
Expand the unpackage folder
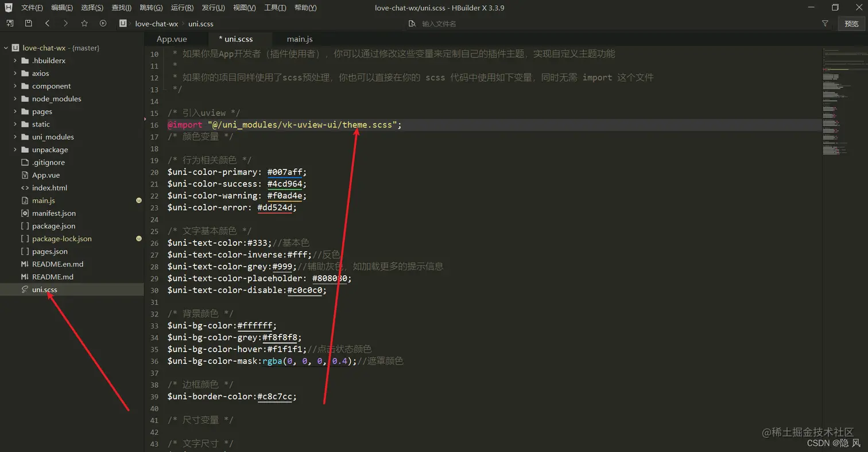coord(15,149)
